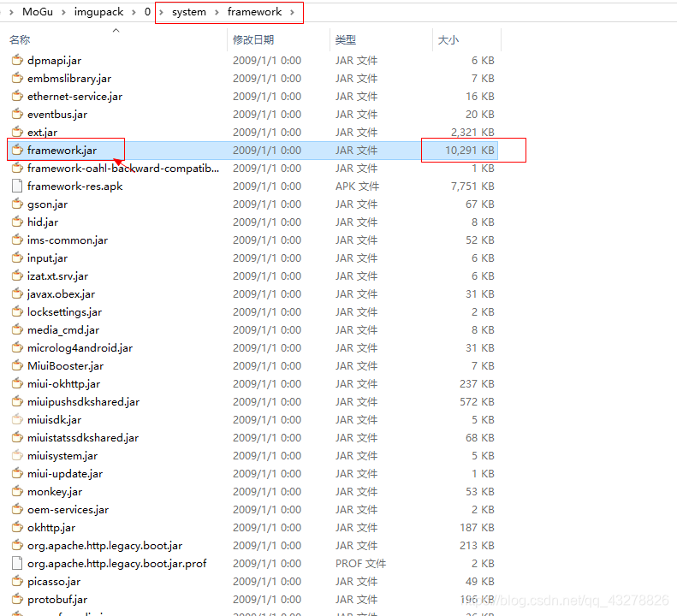The height and width of the screenshot is (616, 677).
Task: Select the protobuf.jar file name
Action: pyautogui.click(x=57, y=600)
